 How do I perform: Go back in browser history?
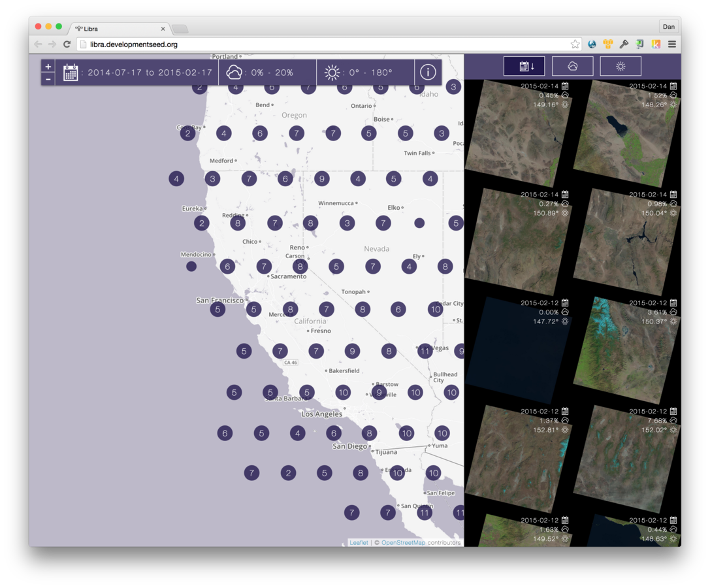(x=38, y=44)
